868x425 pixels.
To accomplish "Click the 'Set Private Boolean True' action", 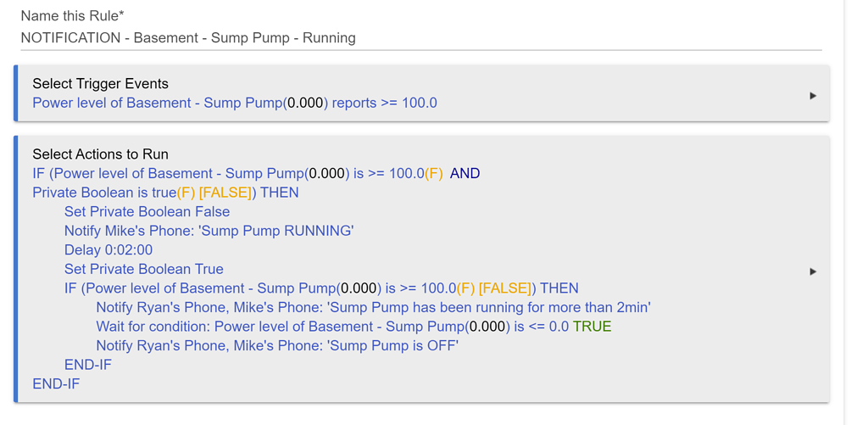I will [x=144, y=269].
